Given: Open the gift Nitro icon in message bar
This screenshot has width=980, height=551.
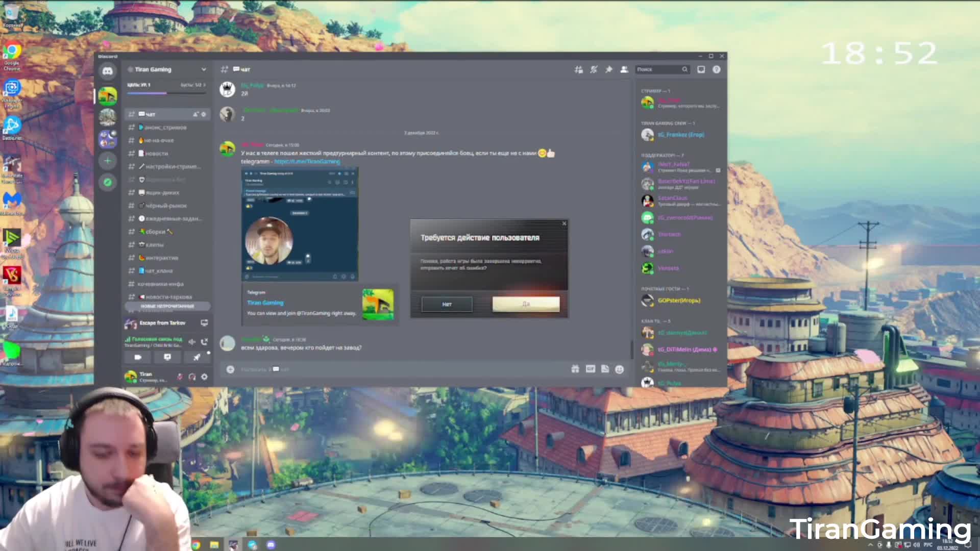Looking at the screenshot, I should [575, 369].
